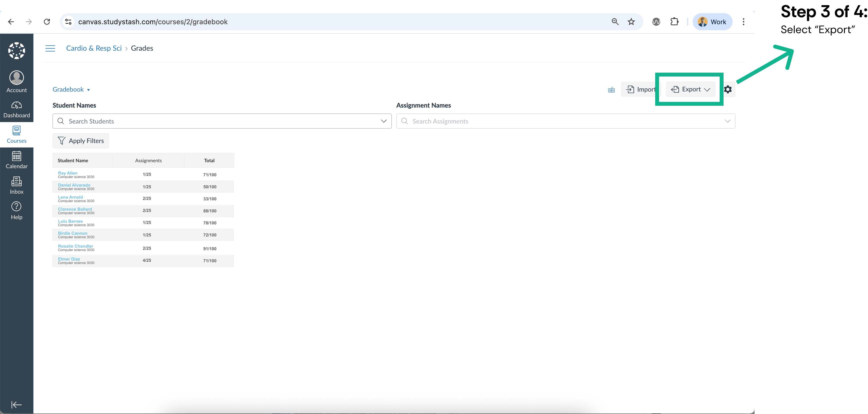Click into the Search Students field

click(x=222, y=121)
